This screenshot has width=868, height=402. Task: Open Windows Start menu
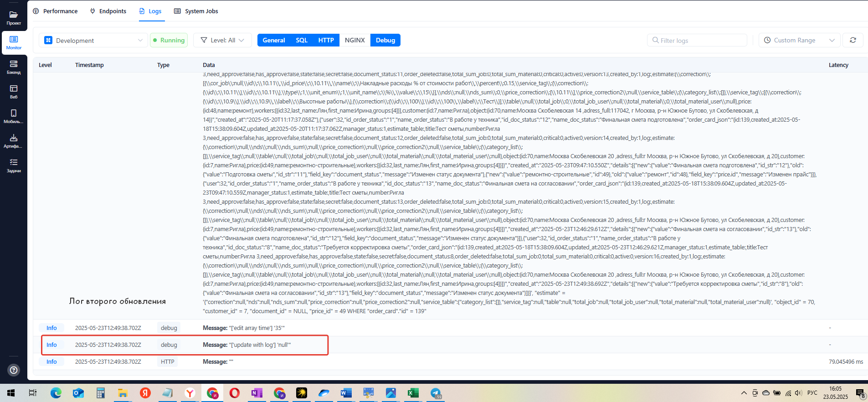(x=11, y=393)
